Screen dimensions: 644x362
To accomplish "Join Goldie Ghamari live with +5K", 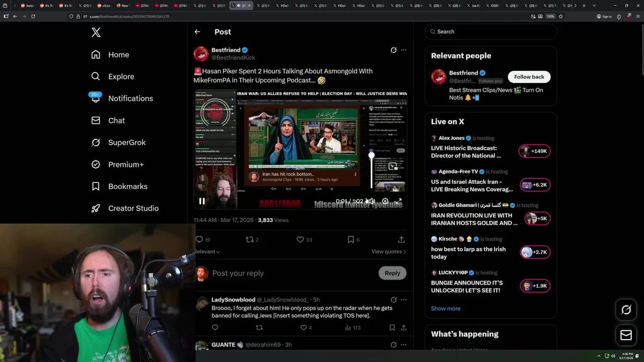I will 536,218.
